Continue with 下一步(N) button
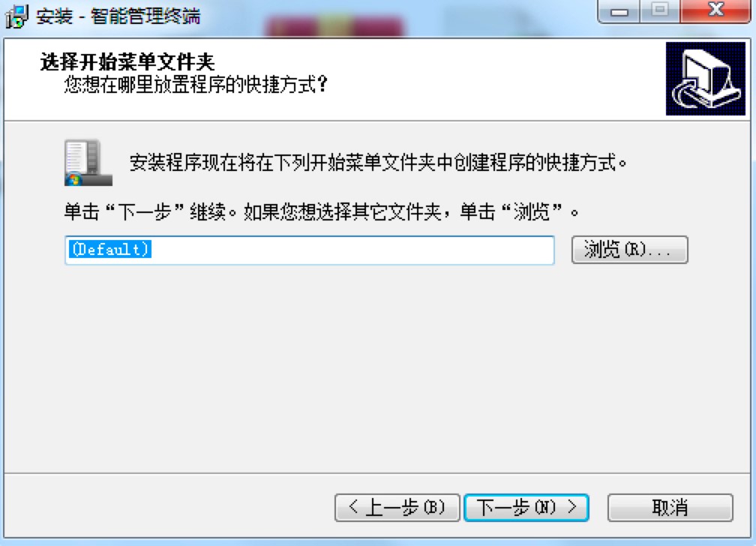 526,508
